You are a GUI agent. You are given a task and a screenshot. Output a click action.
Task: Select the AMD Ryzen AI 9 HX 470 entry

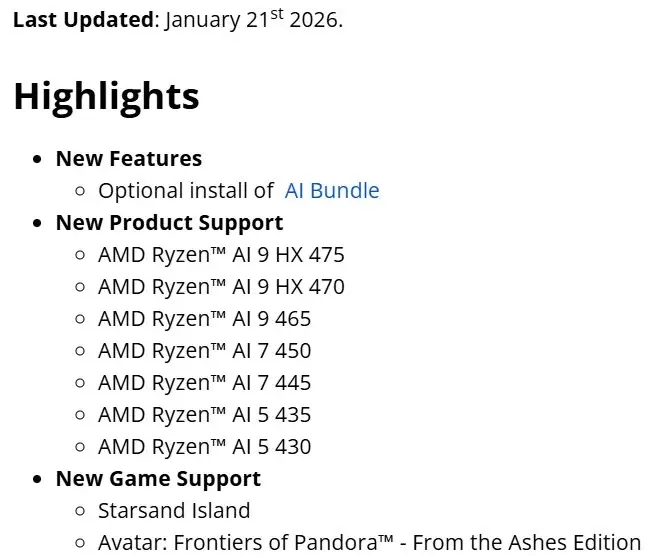coord(221,287)
